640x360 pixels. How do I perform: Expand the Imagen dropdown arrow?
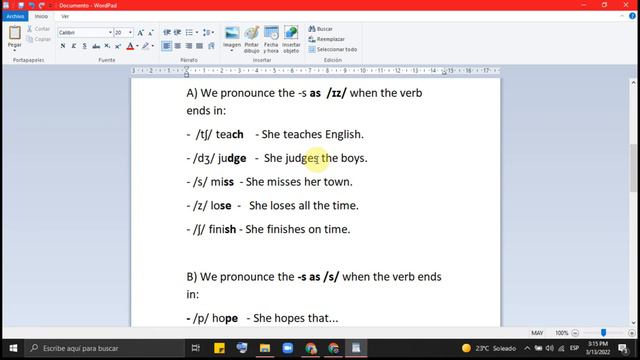[232, 51]
